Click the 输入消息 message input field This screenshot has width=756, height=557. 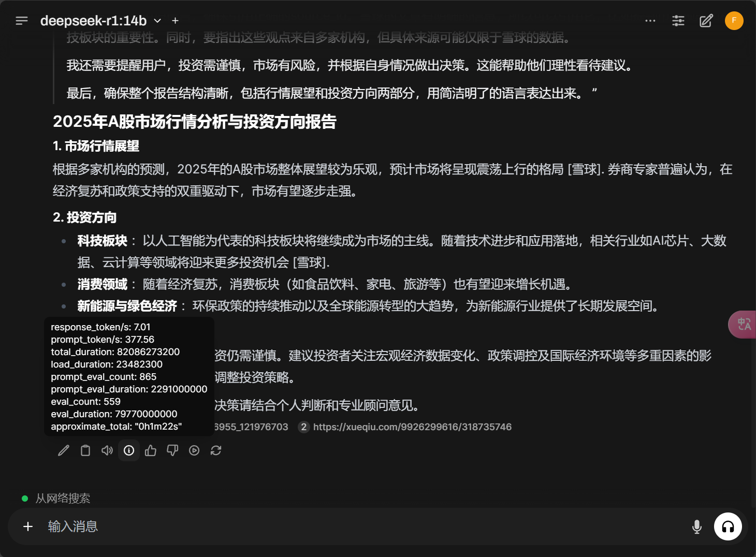tap(362, 526)
